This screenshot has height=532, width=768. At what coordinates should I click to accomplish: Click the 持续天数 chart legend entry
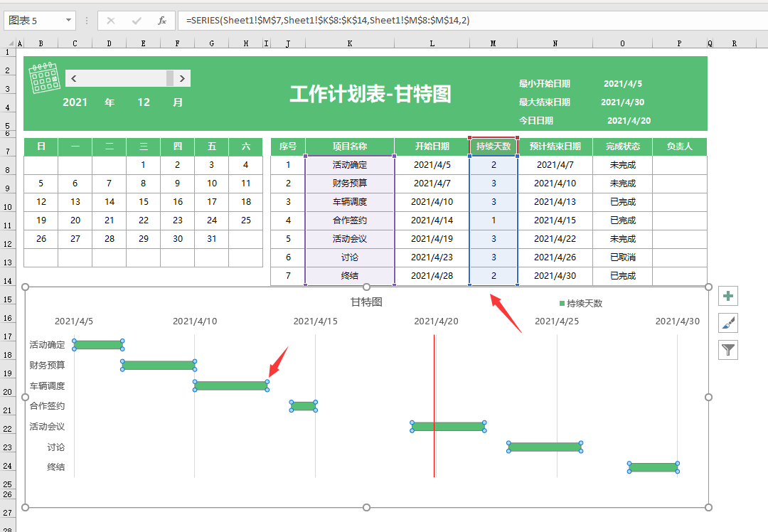click(x=581, y=304)
